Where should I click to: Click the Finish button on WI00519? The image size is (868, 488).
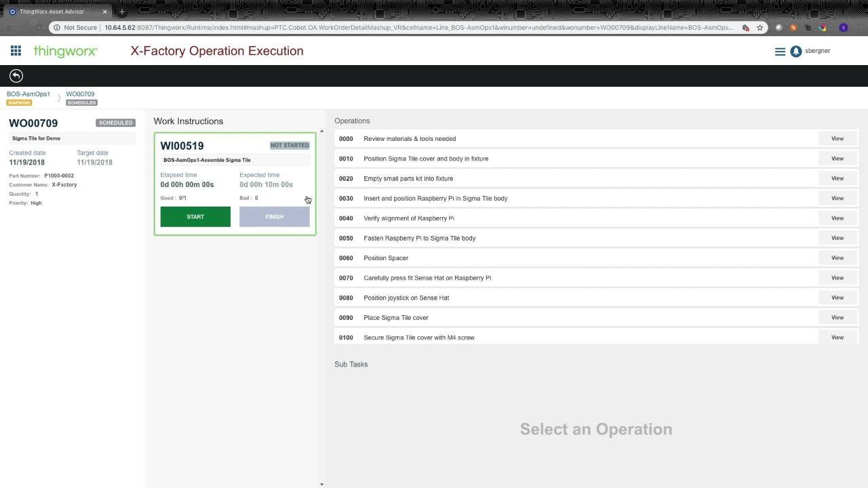point(275,217)
